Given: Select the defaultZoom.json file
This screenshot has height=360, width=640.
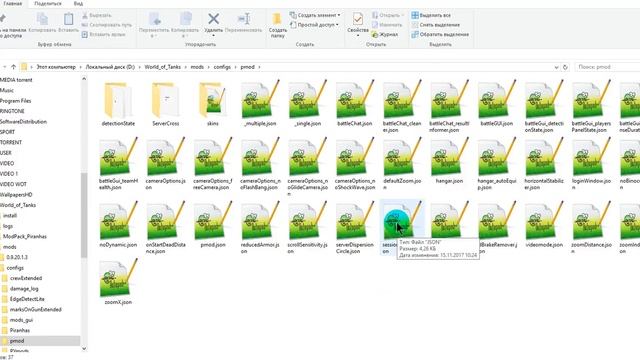Looking at the screenshot, I should coord(402,164).
